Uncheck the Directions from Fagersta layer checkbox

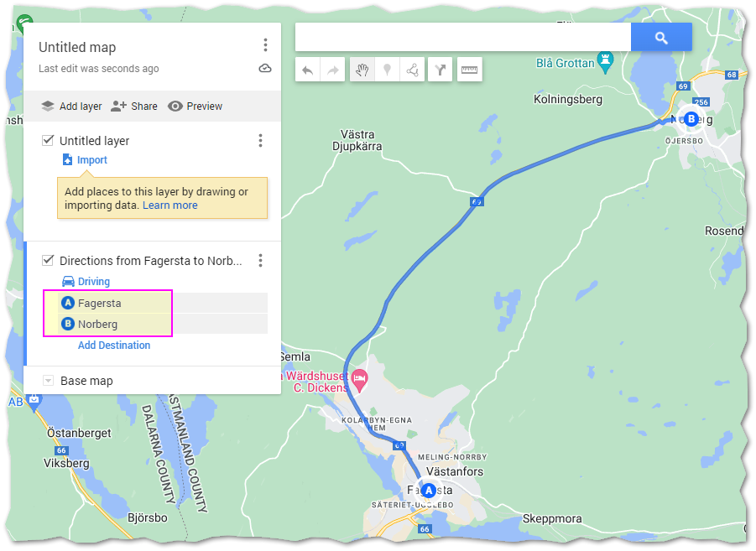click(48, 260)
